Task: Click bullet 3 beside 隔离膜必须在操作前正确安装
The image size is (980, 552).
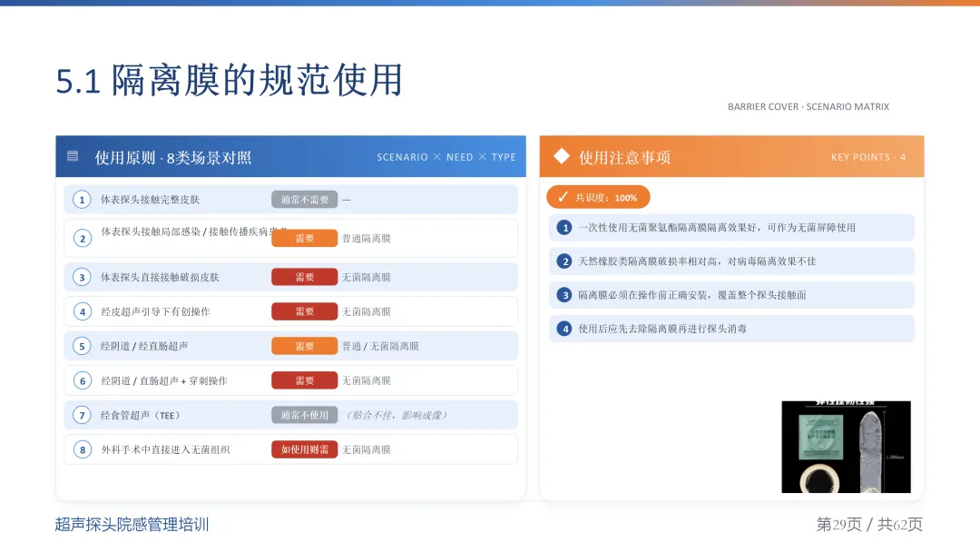Action: pyautogui.click(x=564, y=295)
